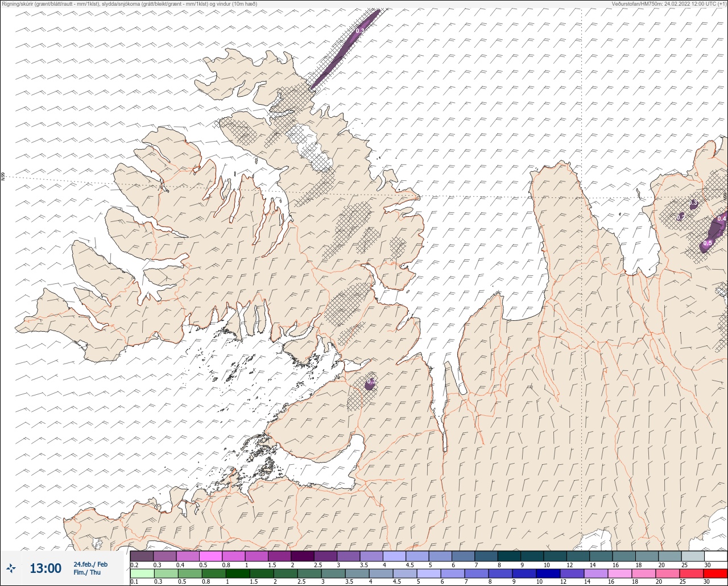Select lower legend pink swatch labeled 18

click(x=644, y=573)
